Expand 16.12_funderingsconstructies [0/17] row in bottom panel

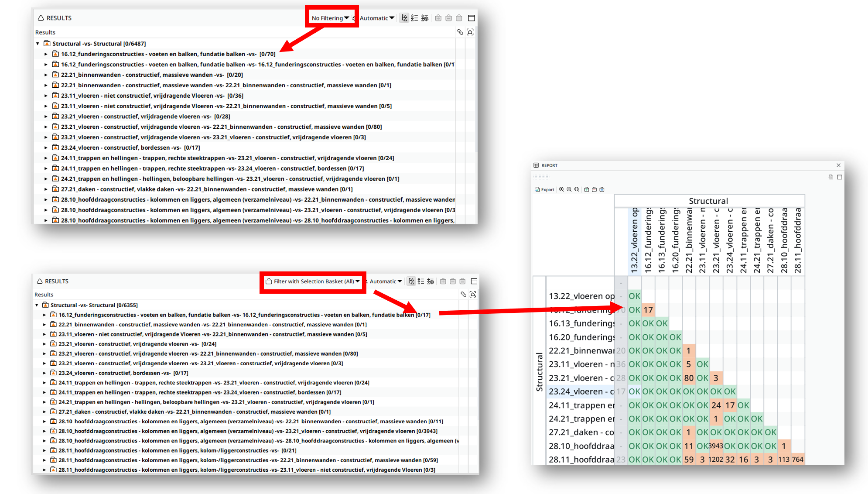(x=44, y=315)
